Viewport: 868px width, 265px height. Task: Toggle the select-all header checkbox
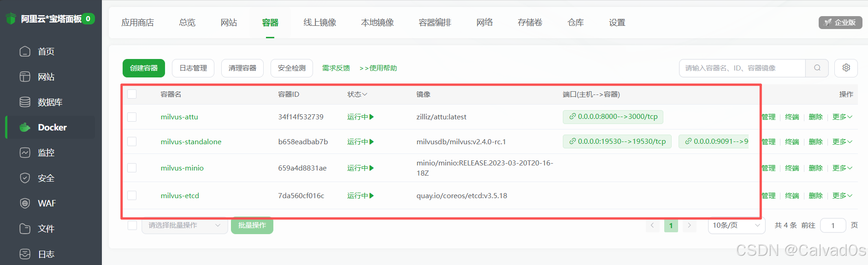click(132, 94)
